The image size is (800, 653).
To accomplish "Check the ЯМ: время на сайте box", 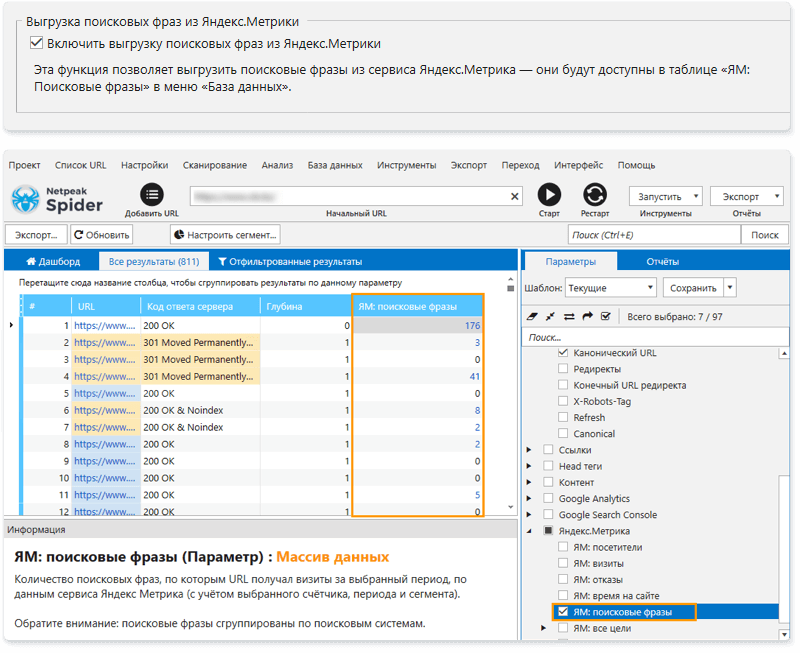I will click(563, 595).
